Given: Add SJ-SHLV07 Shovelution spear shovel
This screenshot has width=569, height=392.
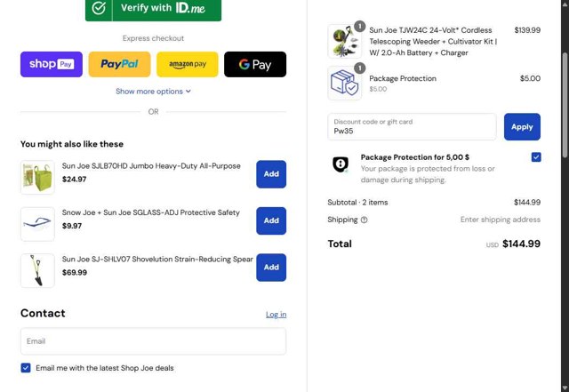Looking at the screenshot, I should pyautogui.click(x=271, y=268).
